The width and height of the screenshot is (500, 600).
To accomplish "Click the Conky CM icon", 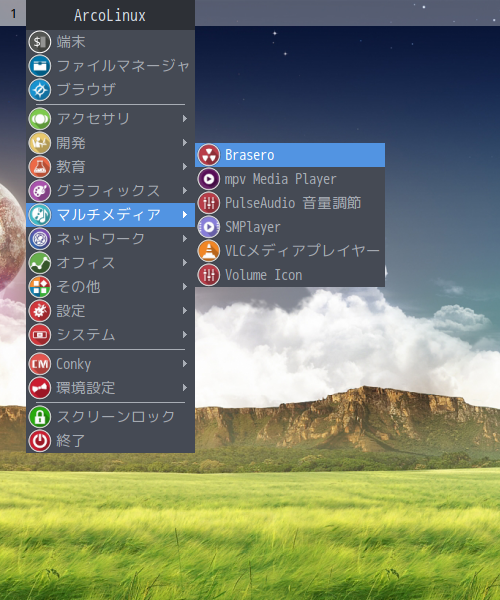I will click(x=40, y=364).
